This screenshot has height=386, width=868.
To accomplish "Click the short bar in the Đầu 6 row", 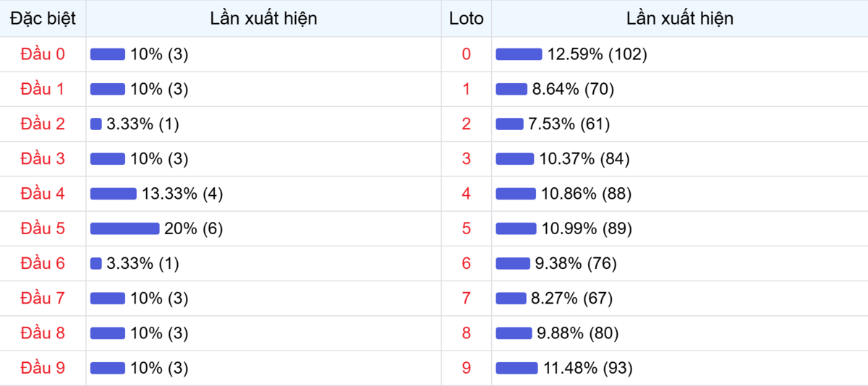I will [x=96, y=264].
